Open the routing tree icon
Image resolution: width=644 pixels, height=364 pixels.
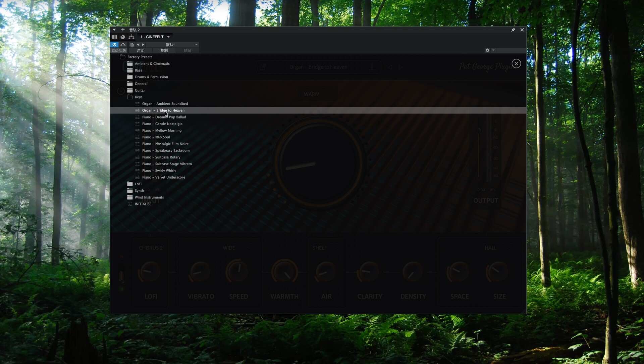pos(131,37)
